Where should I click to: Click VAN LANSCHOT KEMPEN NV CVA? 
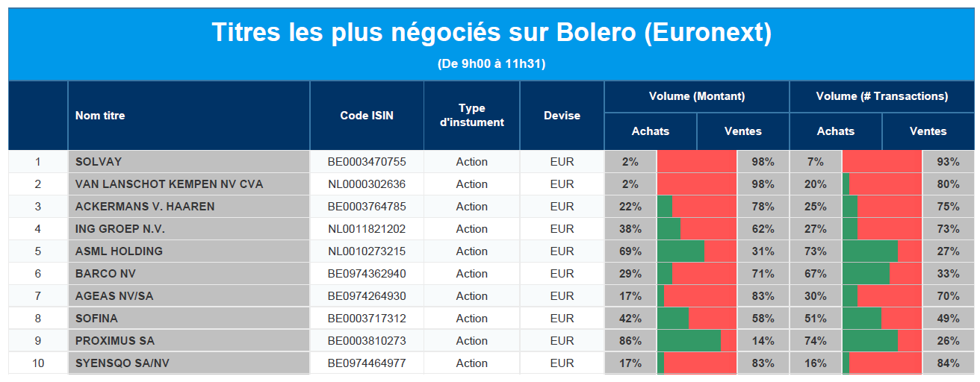click(169, 184)
